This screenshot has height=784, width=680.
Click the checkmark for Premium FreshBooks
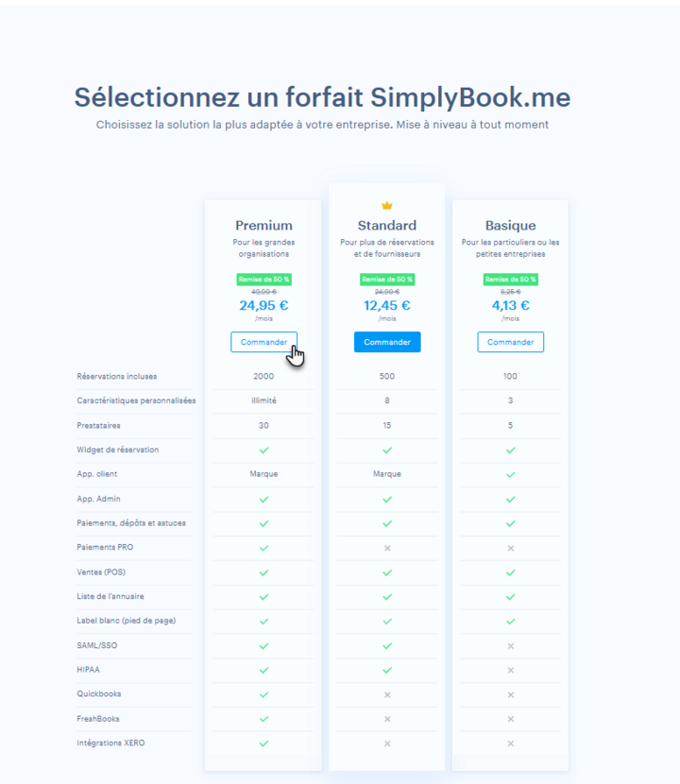(263, 719)
